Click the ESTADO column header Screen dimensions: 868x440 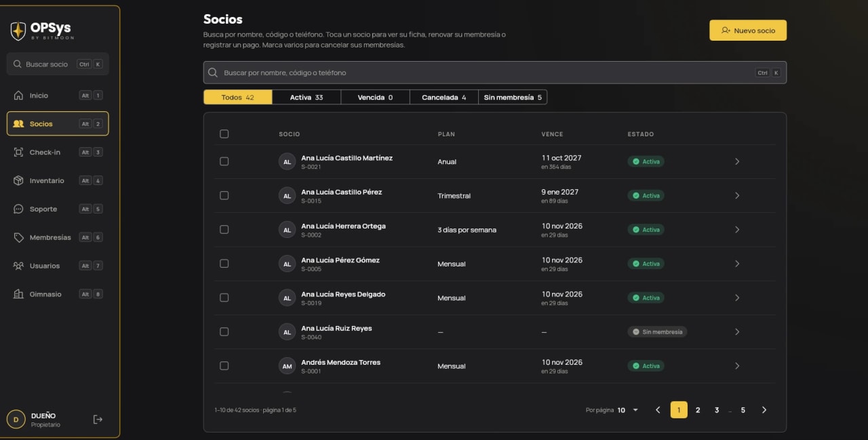click(x=641, y=134)
